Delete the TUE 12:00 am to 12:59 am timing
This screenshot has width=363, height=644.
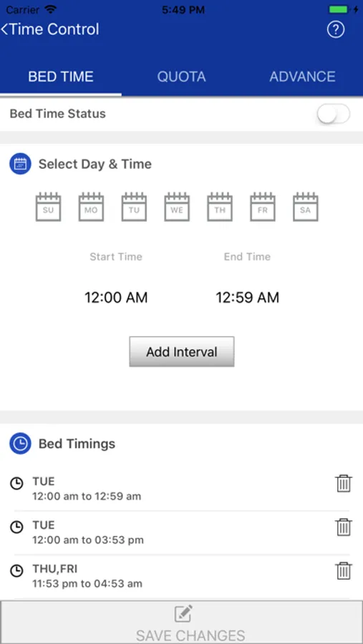click(343, 484)
